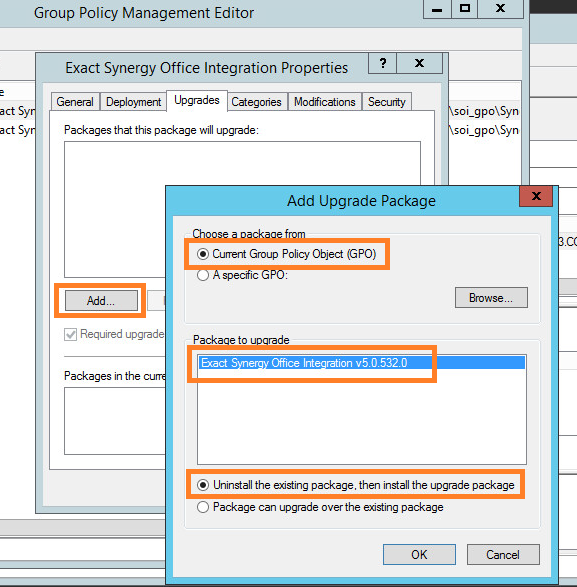Click the Packages in the current GPO list box

click(x=115, y=421)
